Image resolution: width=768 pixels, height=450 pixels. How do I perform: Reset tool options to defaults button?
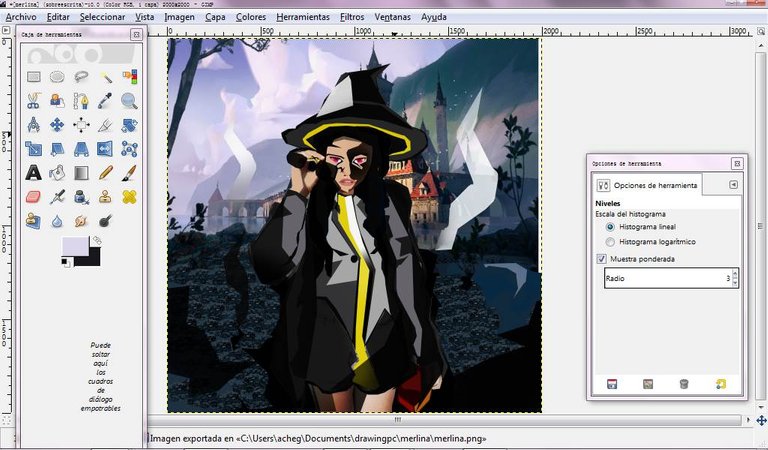point(720,384)
